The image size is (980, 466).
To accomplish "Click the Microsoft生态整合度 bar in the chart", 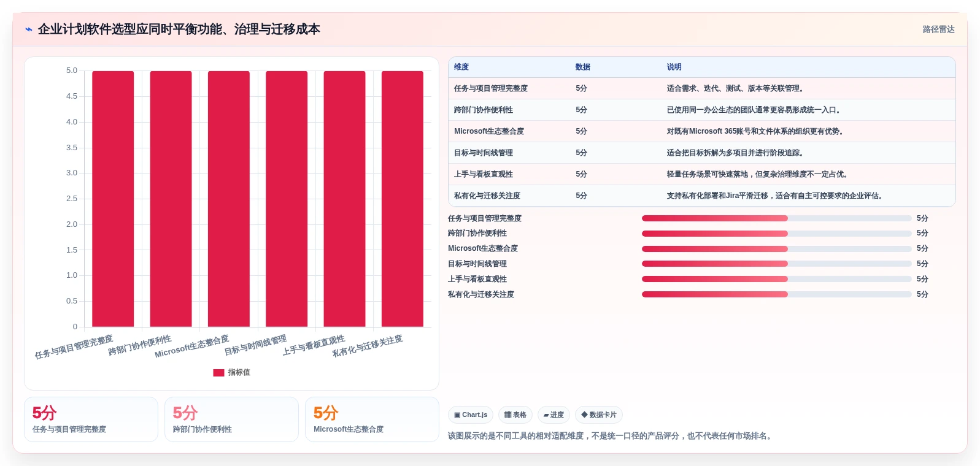I will [x=229, y=199].
